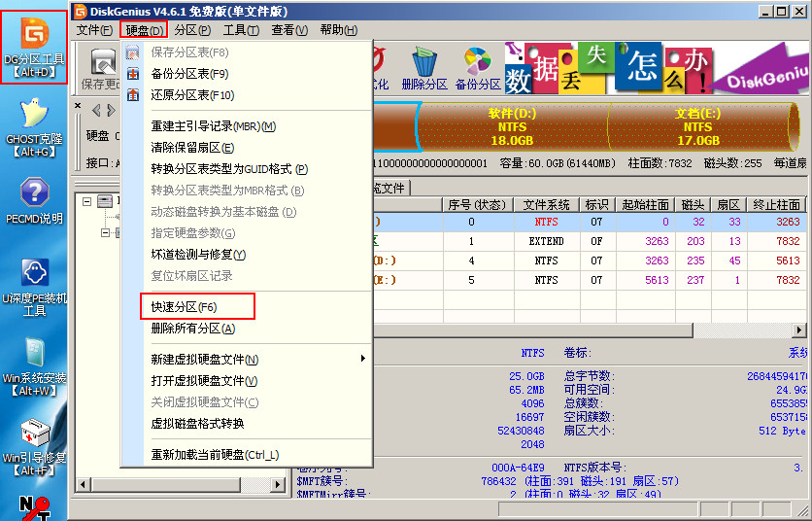
Task: Launch U深度PE装机工具 desktop icon
Action: (34, 287)
